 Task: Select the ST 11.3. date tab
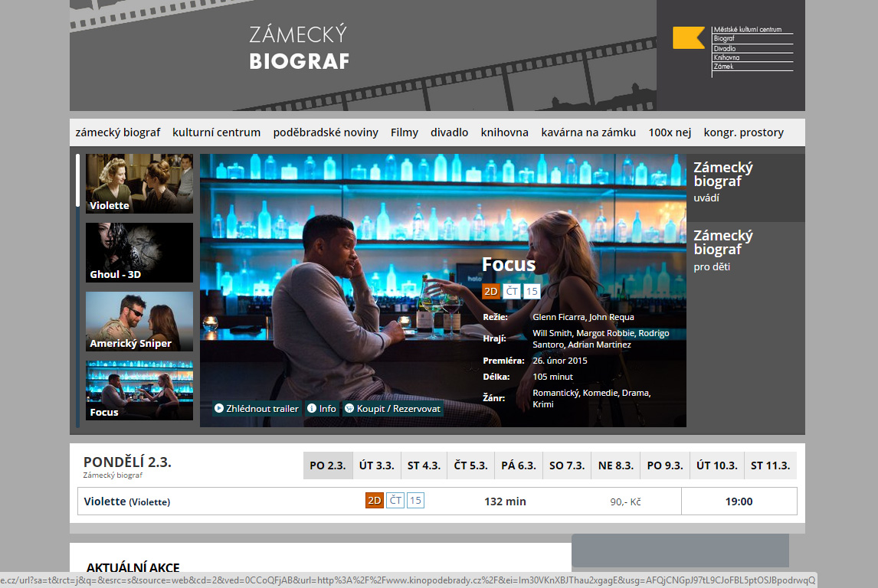point(771,465)
